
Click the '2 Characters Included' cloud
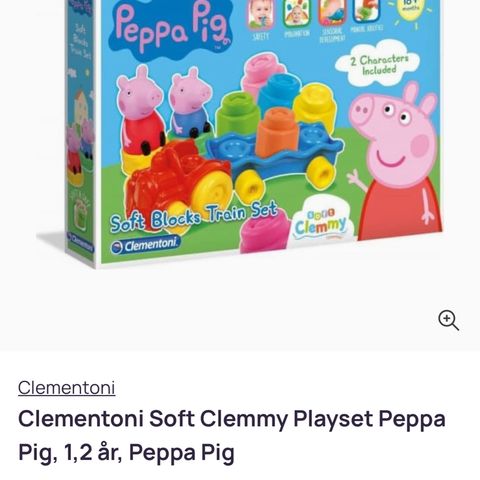(378, 64)
